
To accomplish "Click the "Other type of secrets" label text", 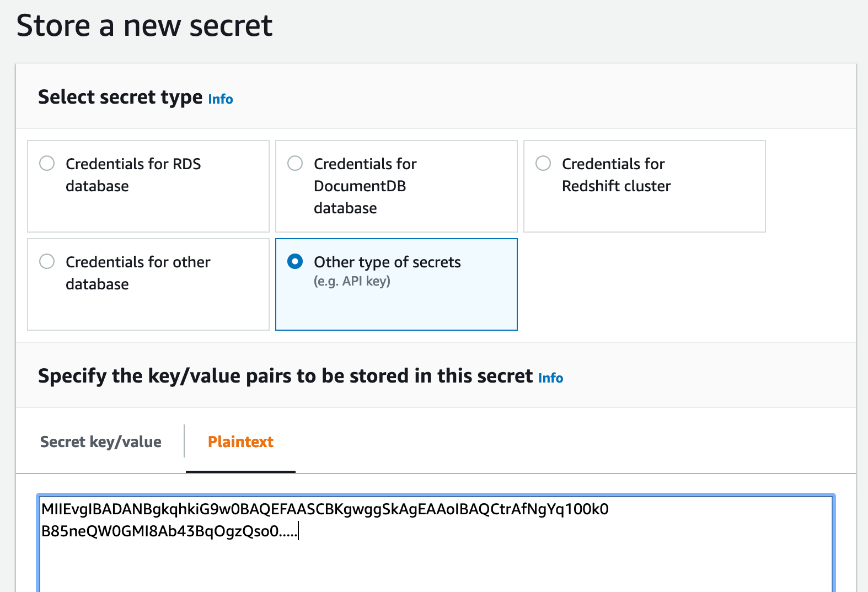I will pos(387,262).
